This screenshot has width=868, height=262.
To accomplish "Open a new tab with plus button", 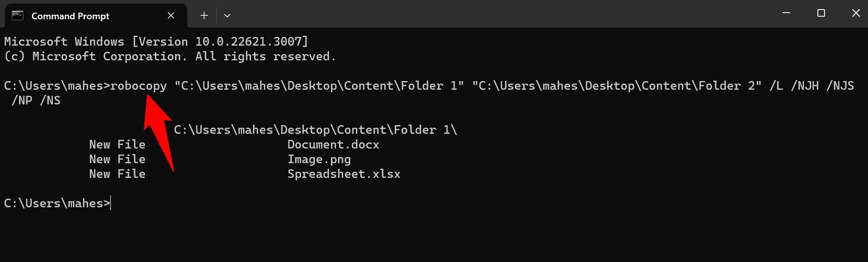I will click(204, 16).
